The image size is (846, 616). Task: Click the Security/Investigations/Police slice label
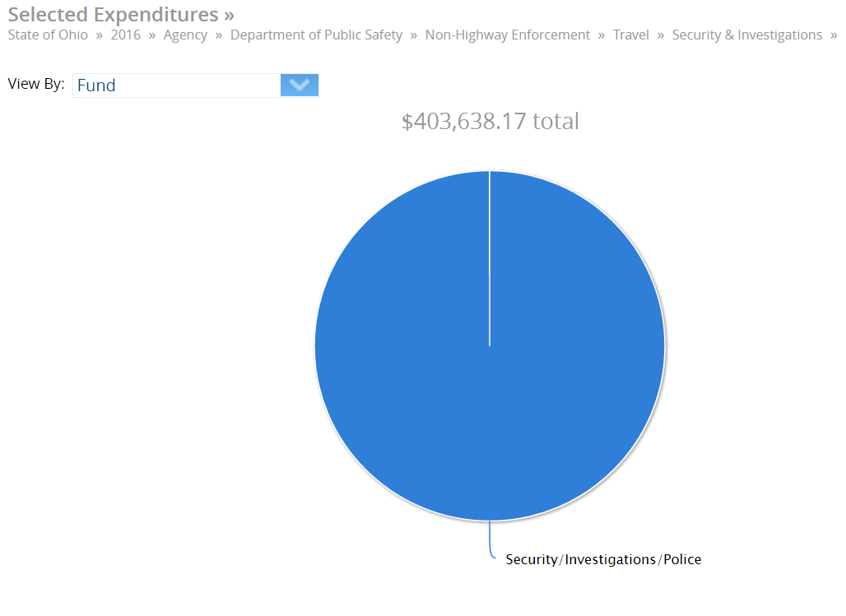(603, 559)
